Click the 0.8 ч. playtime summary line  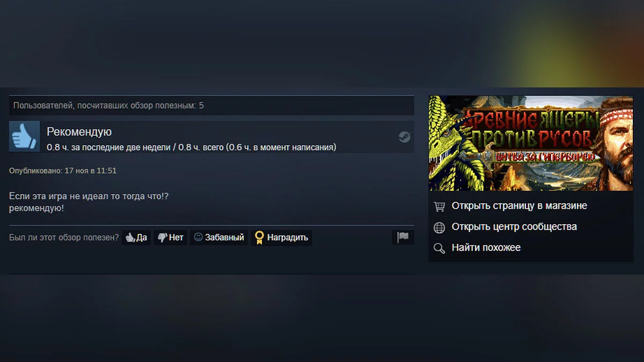coord(192,147)
